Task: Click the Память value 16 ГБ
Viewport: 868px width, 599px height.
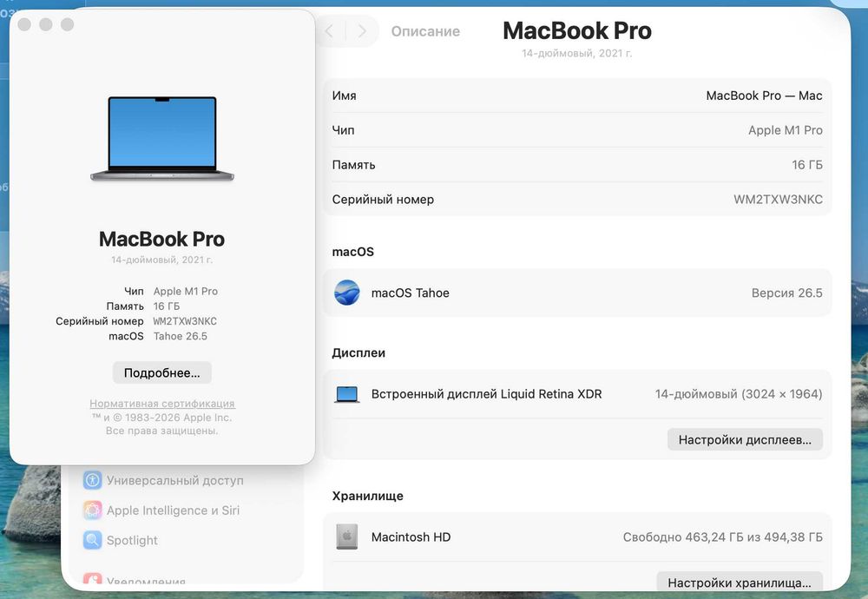Action: pos(806,165)
